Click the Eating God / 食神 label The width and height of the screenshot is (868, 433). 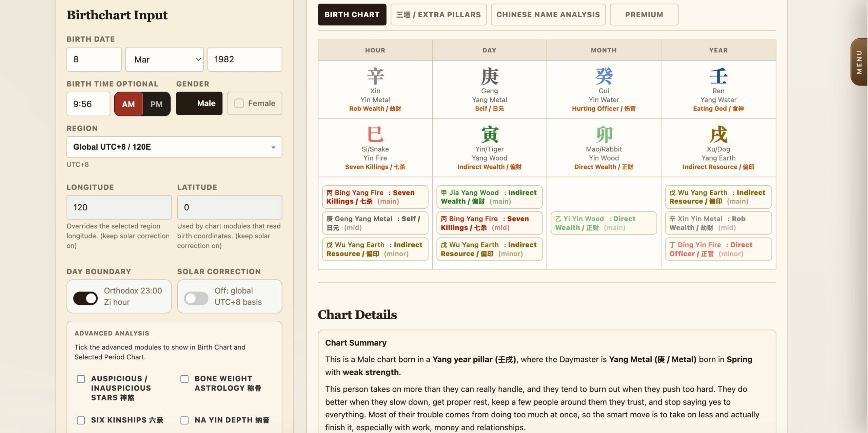pos(718,109)
